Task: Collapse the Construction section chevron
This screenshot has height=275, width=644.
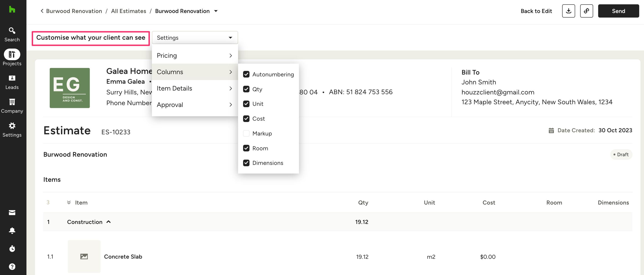Action: pyautogui.click(x=109, y=222)
